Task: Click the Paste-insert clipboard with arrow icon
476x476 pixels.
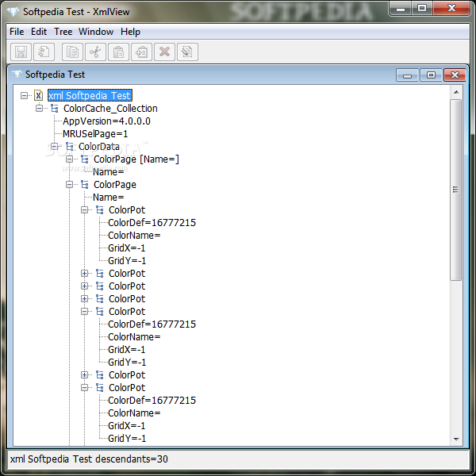Action: [141, 52]
